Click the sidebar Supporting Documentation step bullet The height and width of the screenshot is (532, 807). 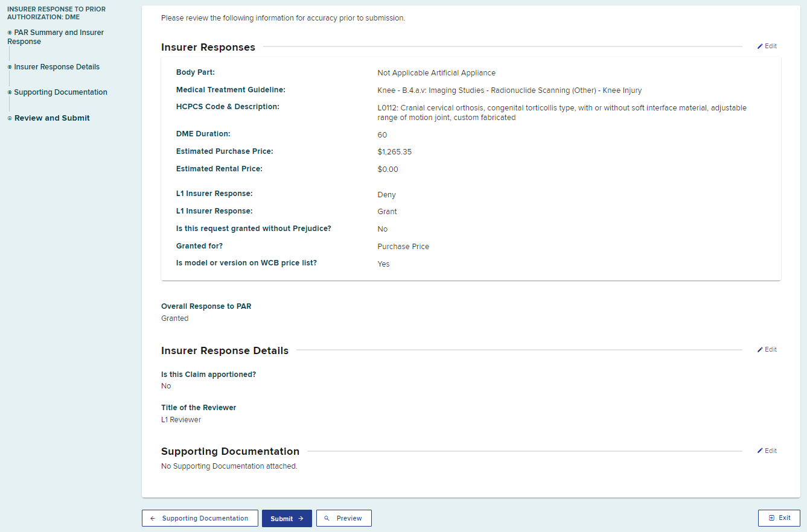(10, 92)
